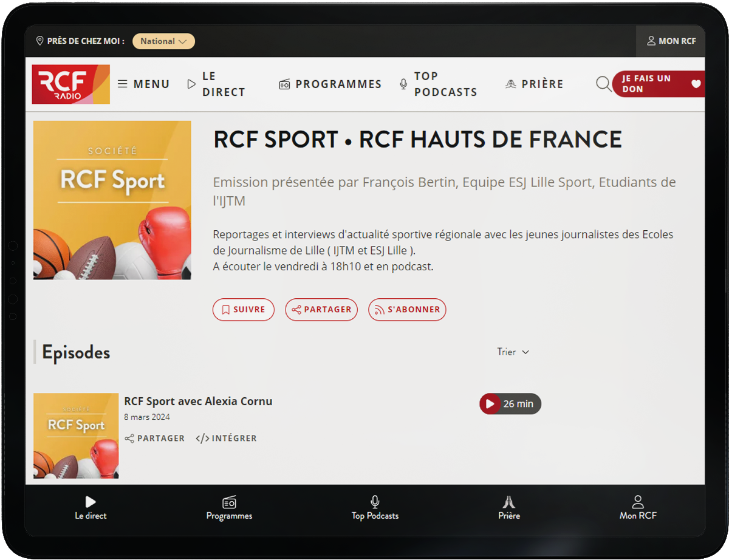Click the S'abonner button
The height and width of the screenshot is (560, 729).
[407, 310]
